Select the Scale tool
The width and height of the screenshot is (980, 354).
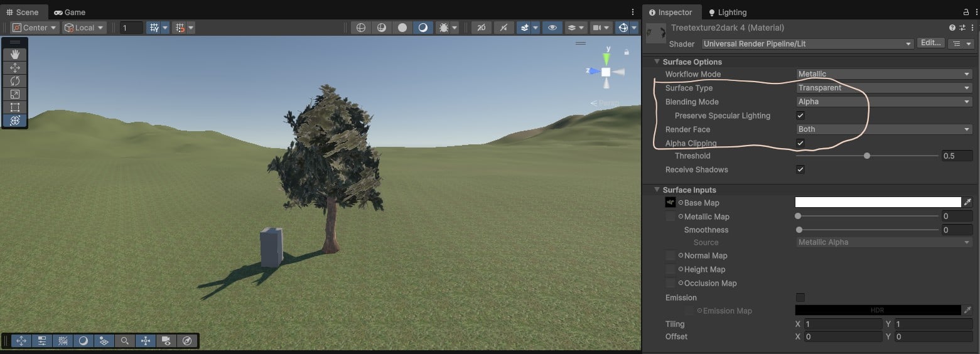point(15,94)
